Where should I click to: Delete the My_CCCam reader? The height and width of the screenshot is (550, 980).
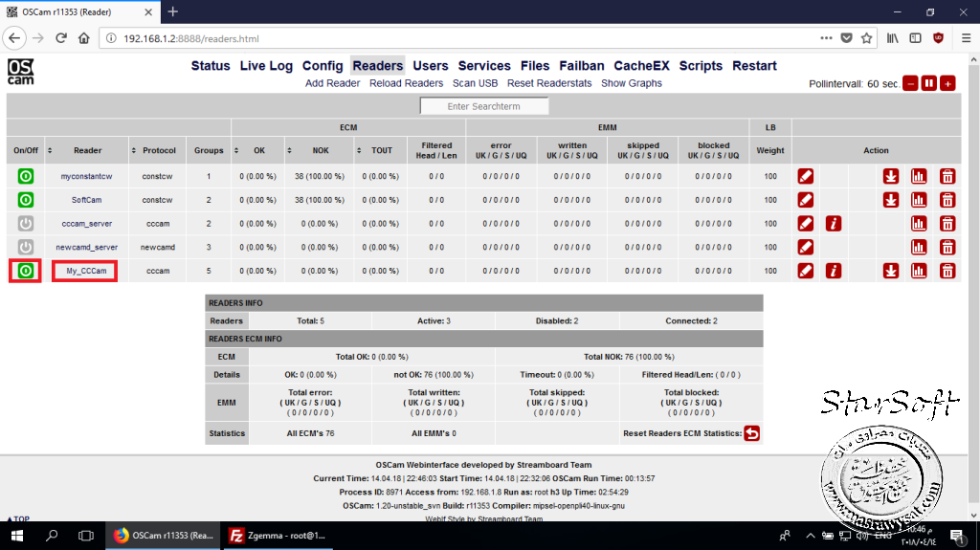tap(947, 272)
